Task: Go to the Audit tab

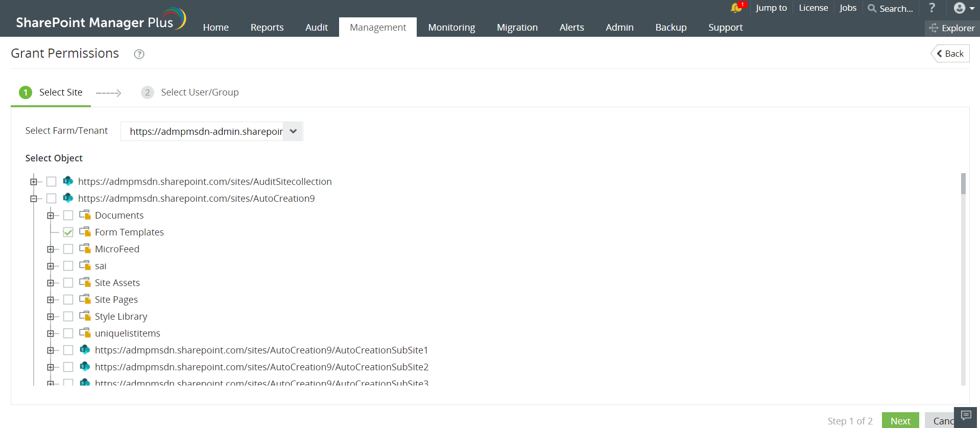Action: [317, 27]
